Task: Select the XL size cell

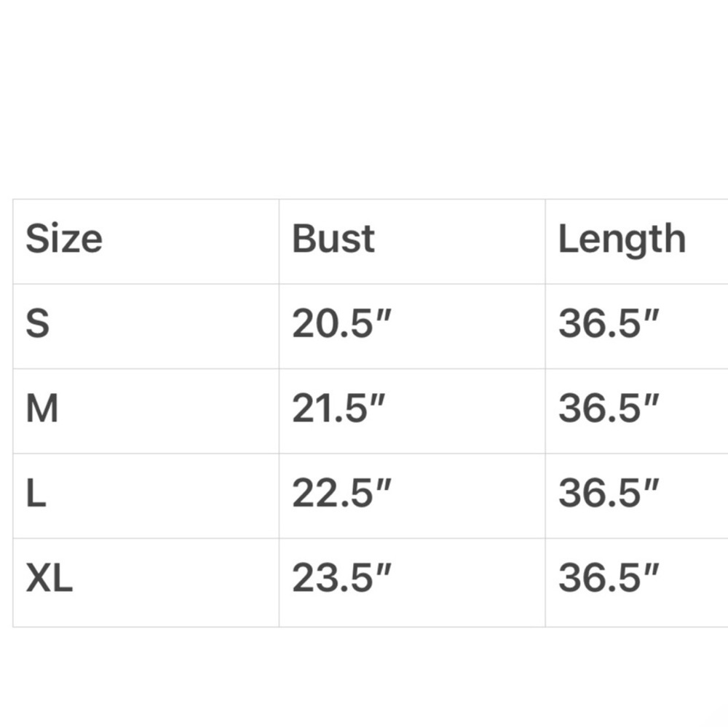Action: (x=50, y=579)
